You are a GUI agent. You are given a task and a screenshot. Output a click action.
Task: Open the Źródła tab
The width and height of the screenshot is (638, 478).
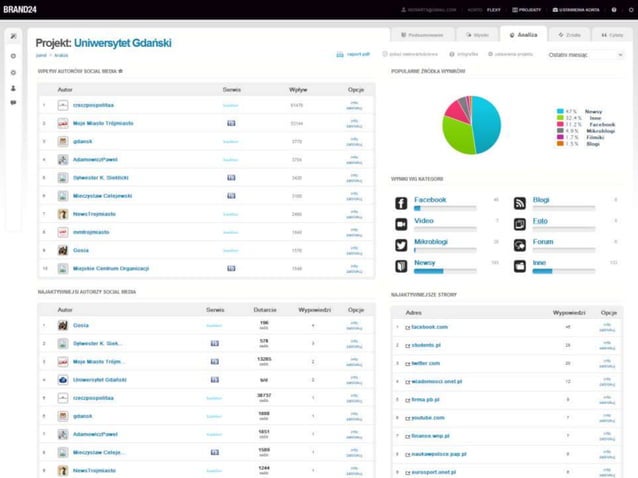570,35
